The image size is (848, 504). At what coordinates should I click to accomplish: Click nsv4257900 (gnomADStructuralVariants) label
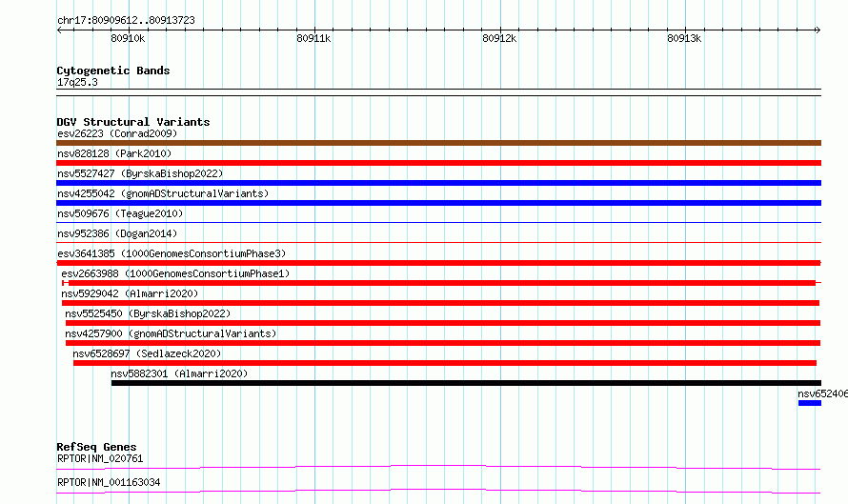click(x=171, y=333)
